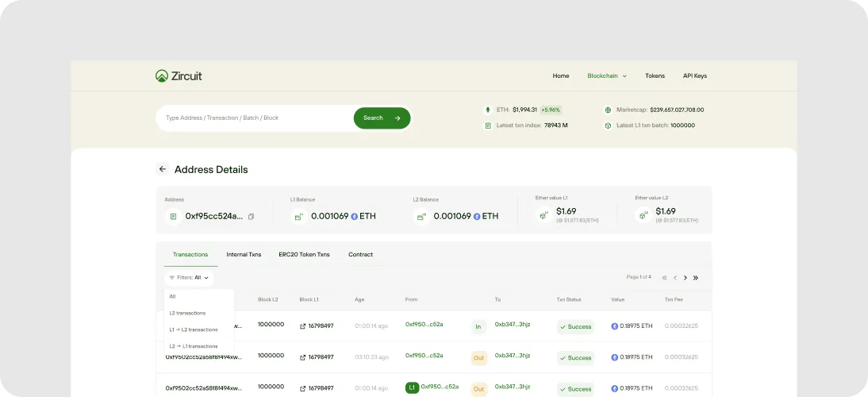Screen dimensions: 868x397
Task: Click the green Search button
Action: coord(382,118)
